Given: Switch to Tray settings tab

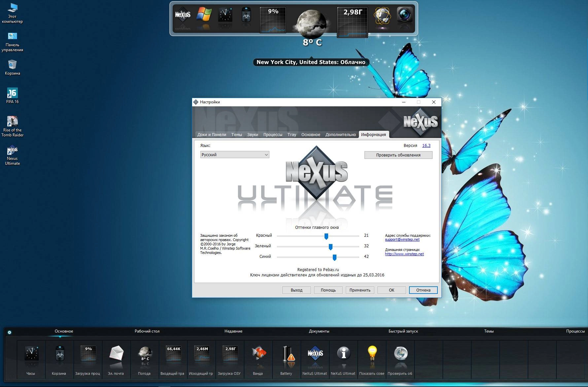Looking at the screenshot, I should coord(292,134).
